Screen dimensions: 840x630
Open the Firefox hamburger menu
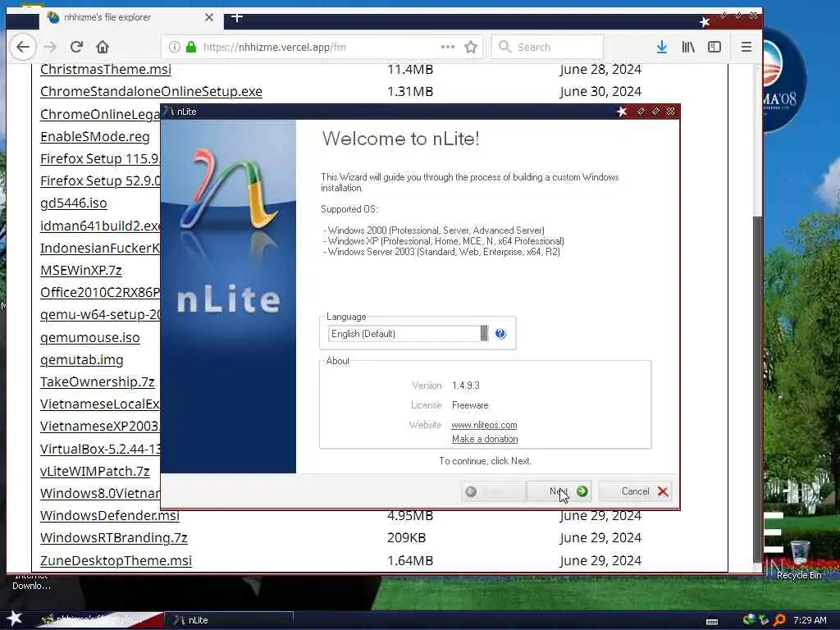point(746,47)
